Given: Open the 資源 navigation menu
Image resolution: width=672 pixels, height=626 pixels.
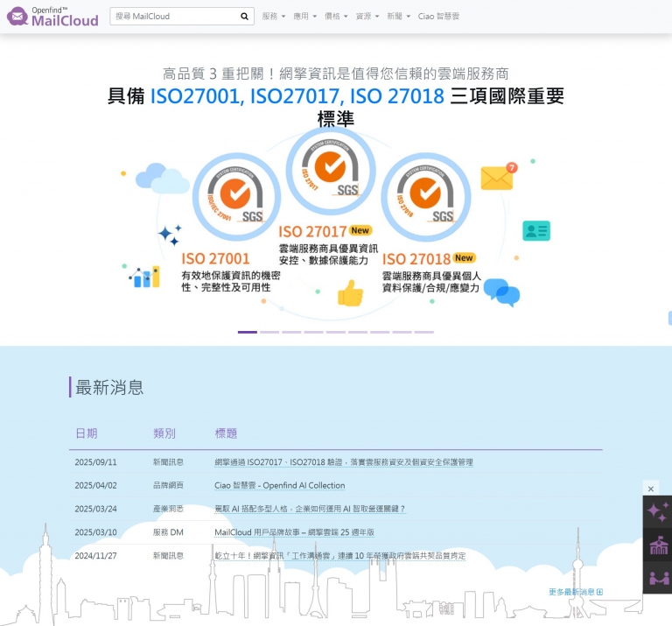Looking at the screenshot, I should [367, 17].
